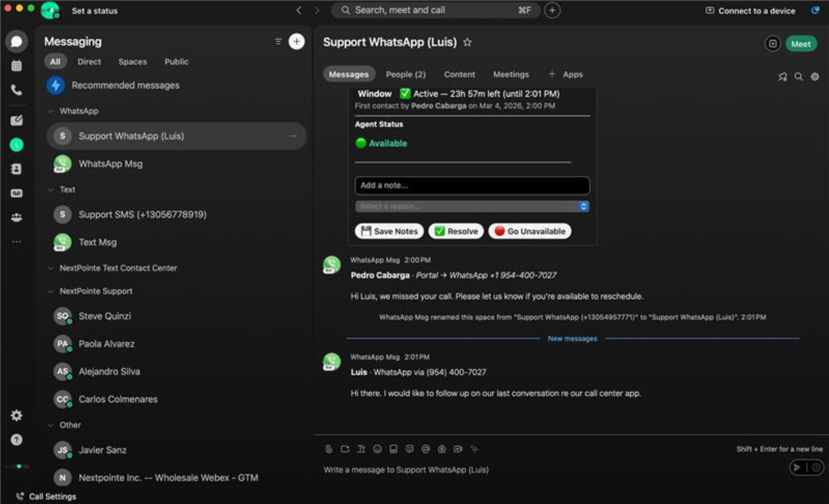Click the AI sparkle icon in composer
This screenshot has width=829, height=504.
[x=474, y=449]
